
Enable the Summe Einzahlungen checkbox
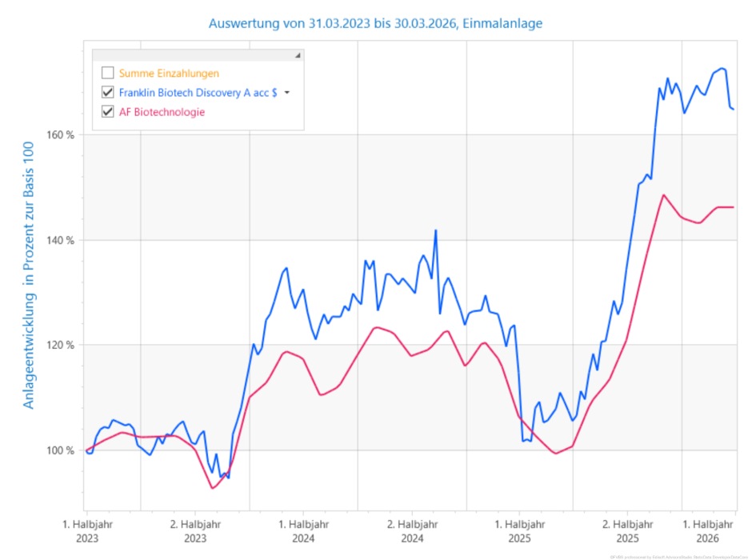tap(108, 74)
